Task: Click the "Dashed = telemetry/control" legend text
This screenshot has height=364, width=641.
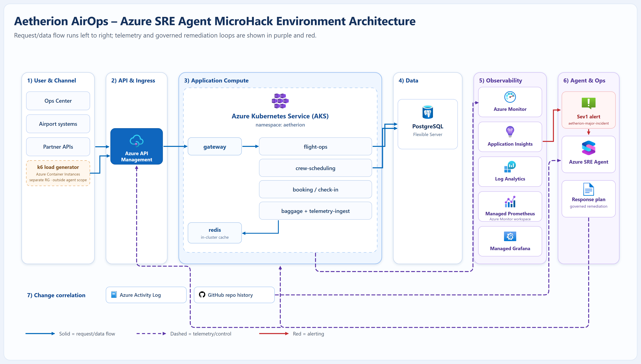Action: (201, 334)
